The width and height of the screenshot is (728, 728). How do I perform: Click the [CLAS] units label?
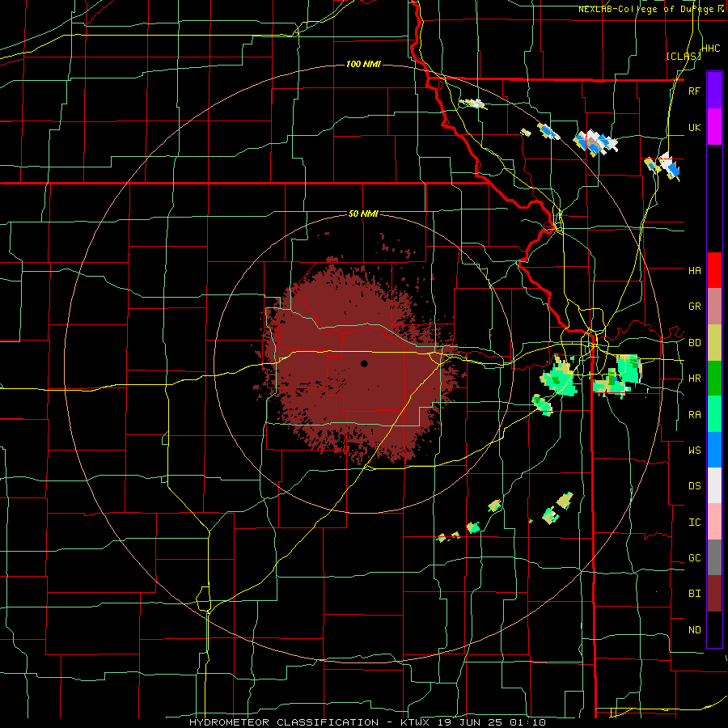[x=684, y=56]
